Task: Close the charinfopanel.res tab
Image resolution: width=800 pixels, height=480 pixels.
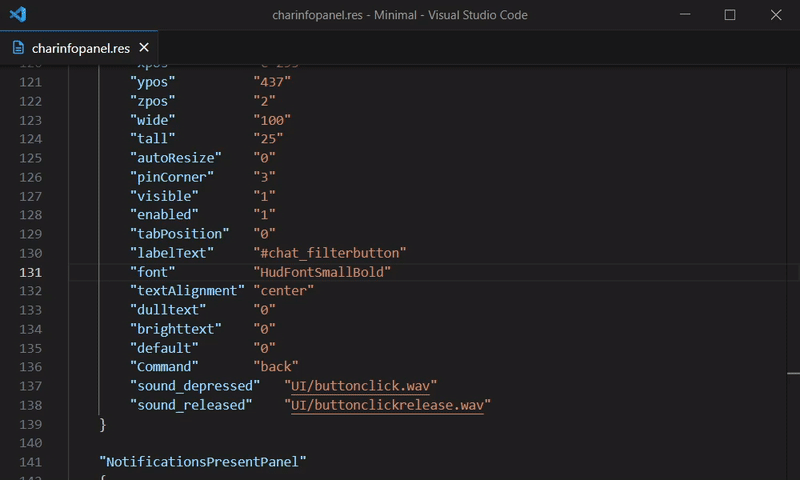Action: (x=144, y=47)
